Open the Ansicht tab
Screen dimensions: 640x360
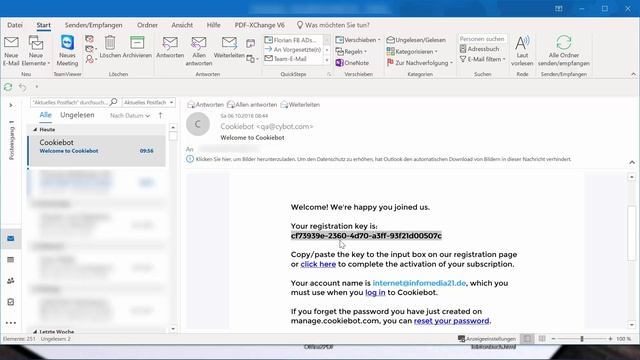[182, 25]
